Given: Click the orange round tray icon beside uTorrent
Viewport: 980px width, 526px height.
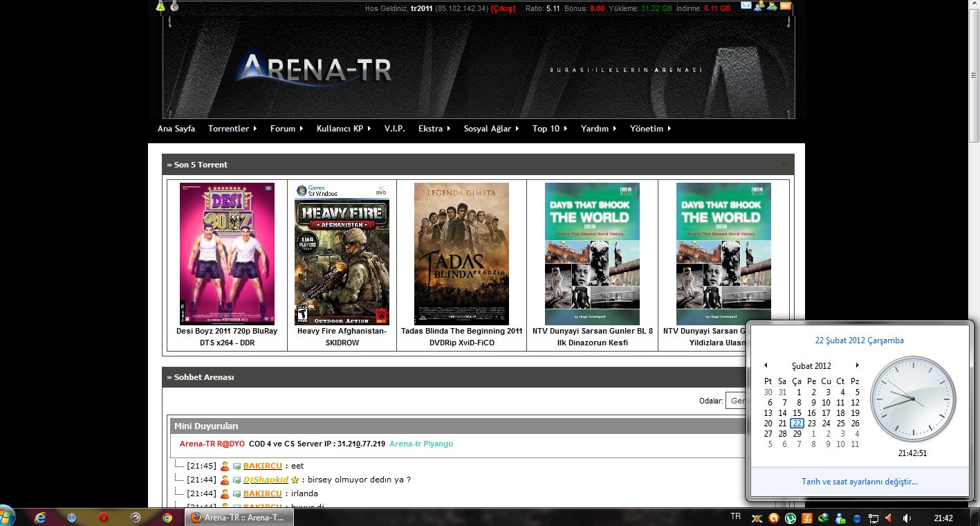Looking at the screenshot, I should [774, 518].
